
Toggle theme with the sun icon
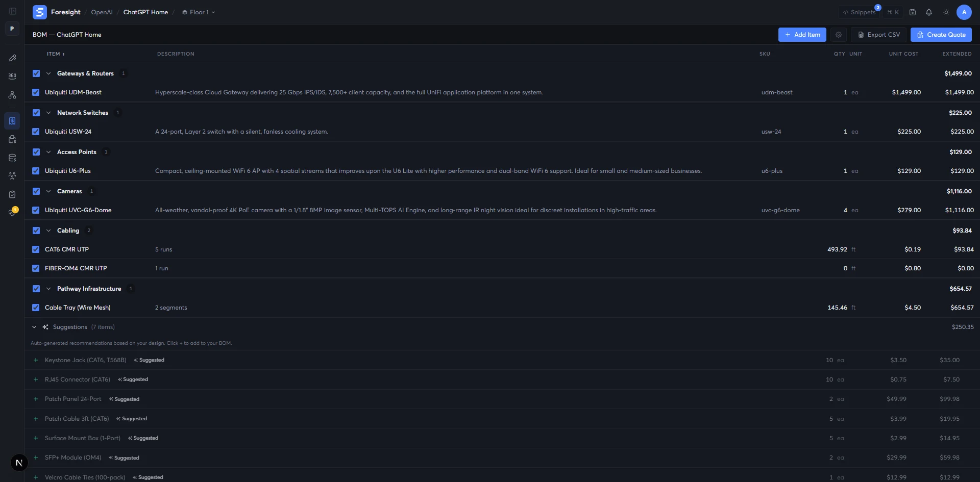(946, 12)
